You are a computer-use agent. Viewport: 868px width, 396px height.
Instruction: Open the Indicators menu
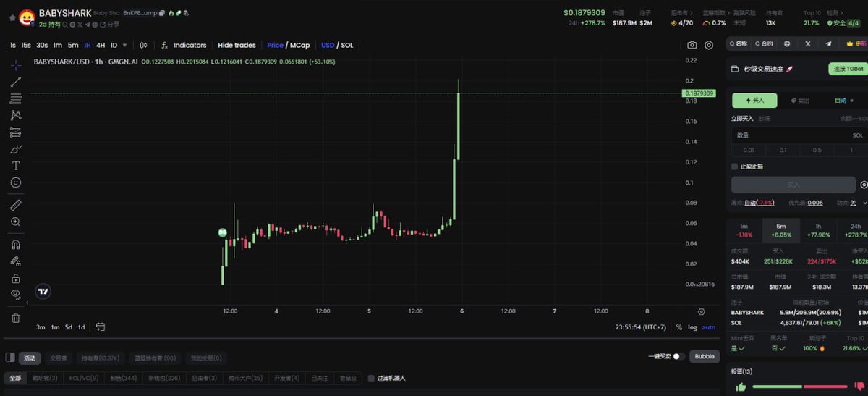184,45
